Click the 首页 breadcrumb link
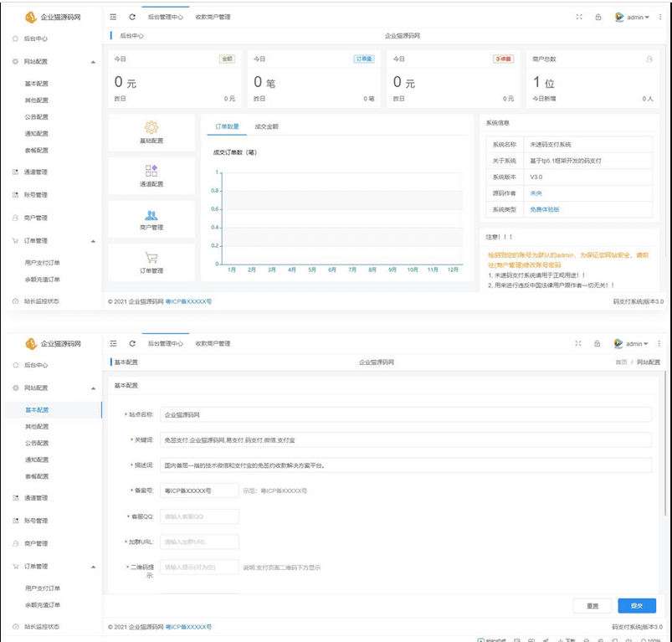This screenshot has width=672, height=642. 620,362
